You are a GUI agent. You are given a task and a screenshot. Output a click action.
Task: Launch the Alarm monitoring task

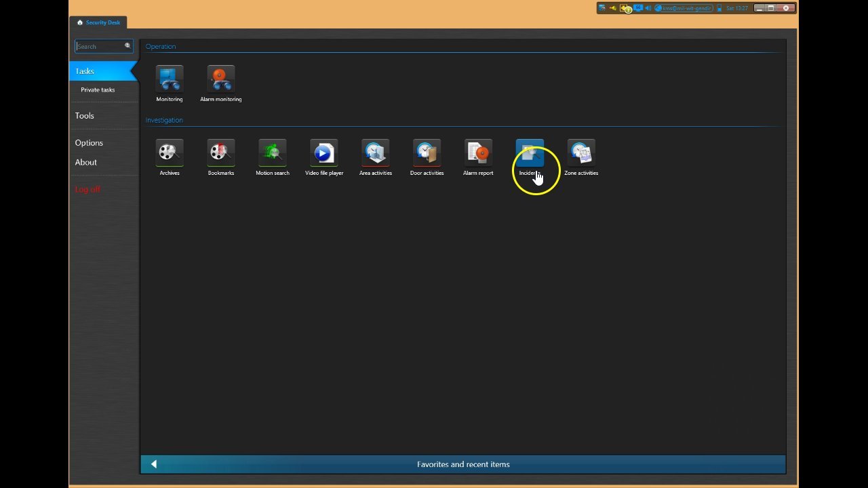tap(221, 84)
